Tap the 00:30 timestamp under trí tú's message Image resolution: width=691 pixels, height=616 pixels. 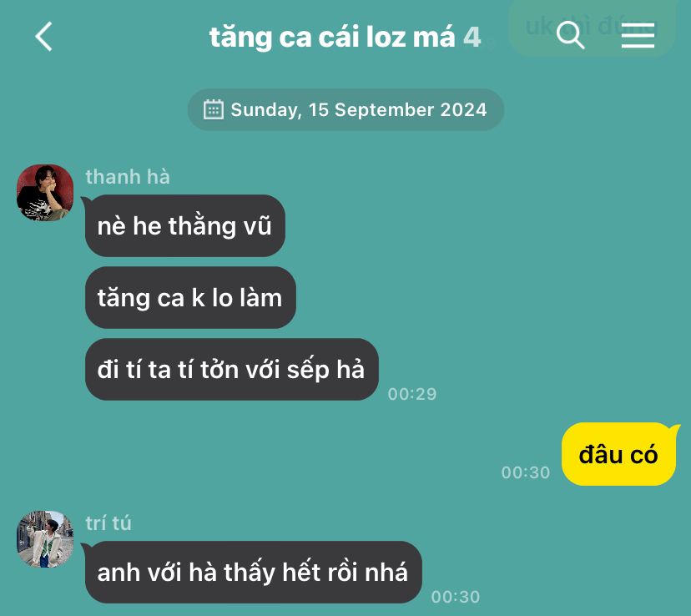pyautogui.click(x=455, y=597)
